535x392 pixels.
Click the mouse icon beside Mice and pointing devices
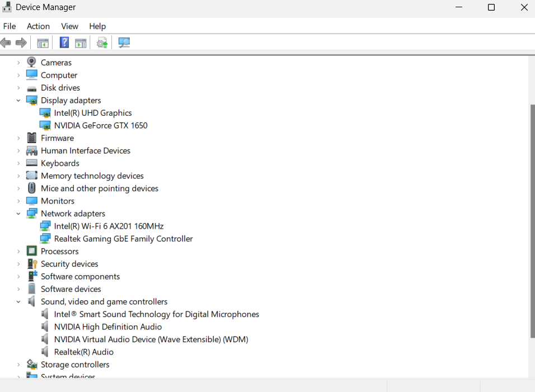click(x=32, y=188)
